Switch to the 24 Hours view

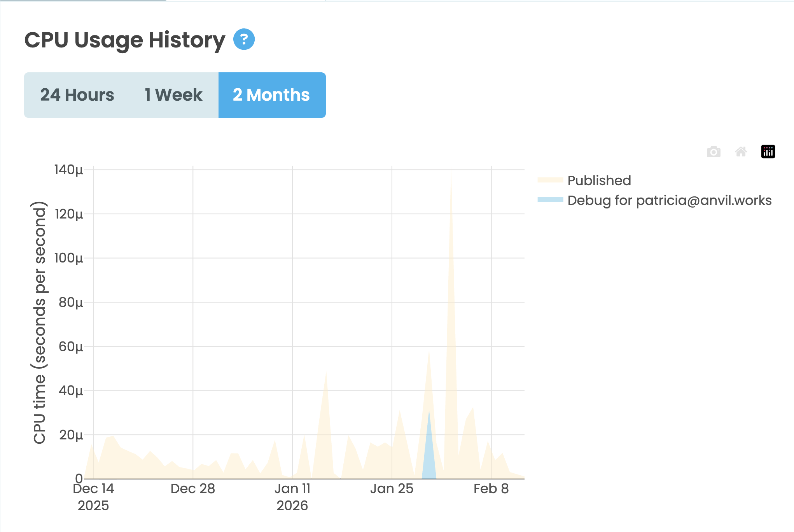[x=77, y=95]
